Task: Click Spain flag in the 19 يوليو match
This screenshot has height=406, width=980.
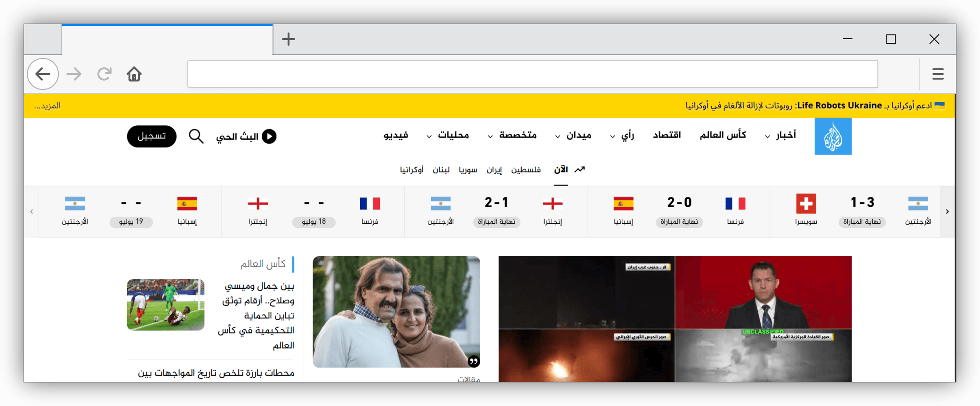Action: (x=187, y=203)
